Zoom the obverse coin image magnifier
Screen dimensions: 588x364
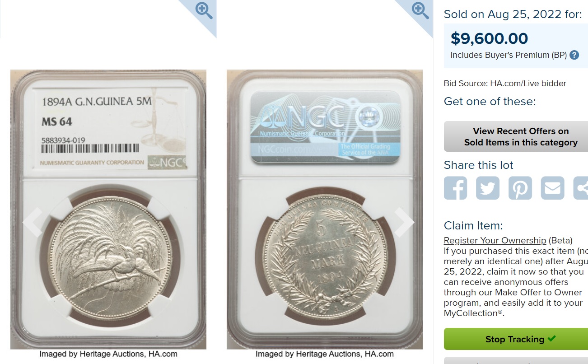tap(204, 10)
